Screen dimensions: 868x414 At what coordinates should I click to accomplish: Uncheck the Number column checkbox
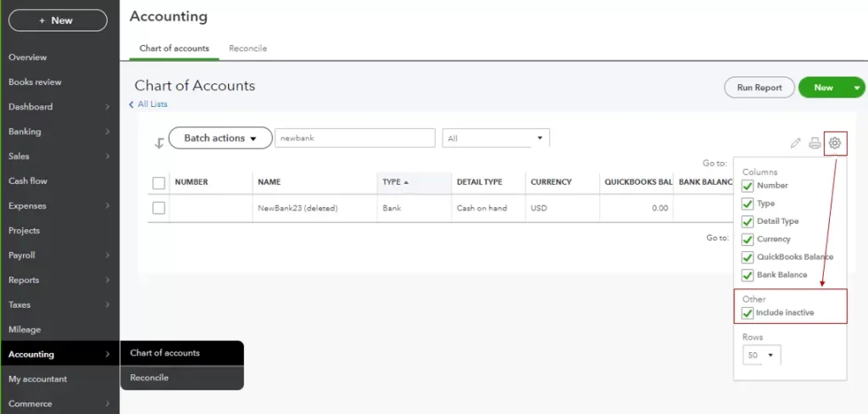coord(748,186)
